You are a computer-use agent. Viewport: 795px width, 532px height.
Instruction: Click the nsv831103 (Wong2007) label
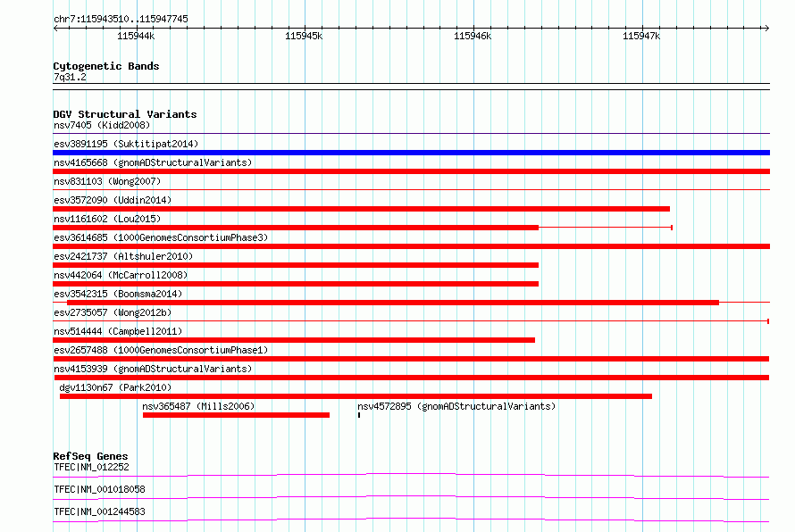tap(107, 181)
